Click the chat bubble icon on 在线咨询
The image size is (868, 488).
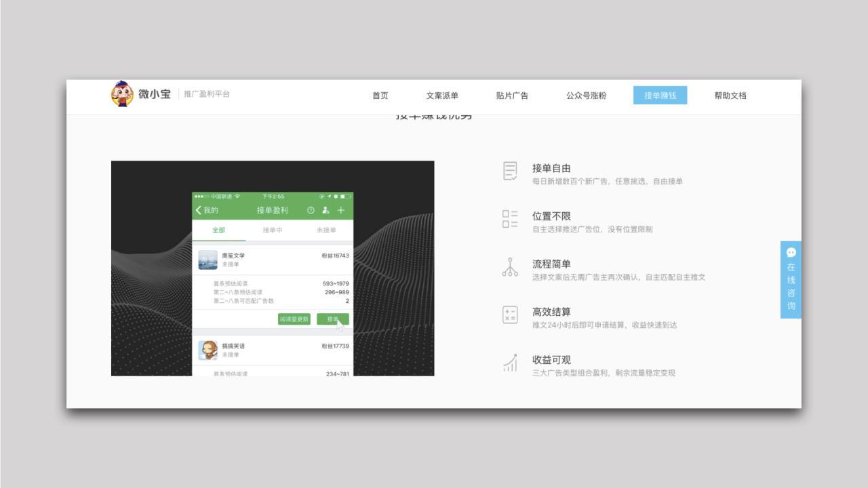(791, 252)
